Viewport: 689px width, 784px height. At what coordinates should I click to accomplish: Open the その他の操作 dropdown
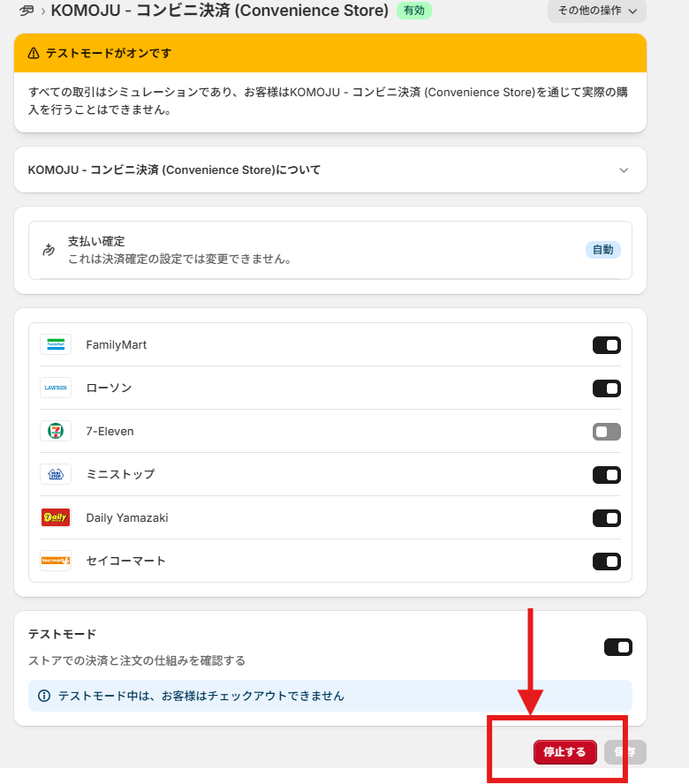(x=597, y=11)
